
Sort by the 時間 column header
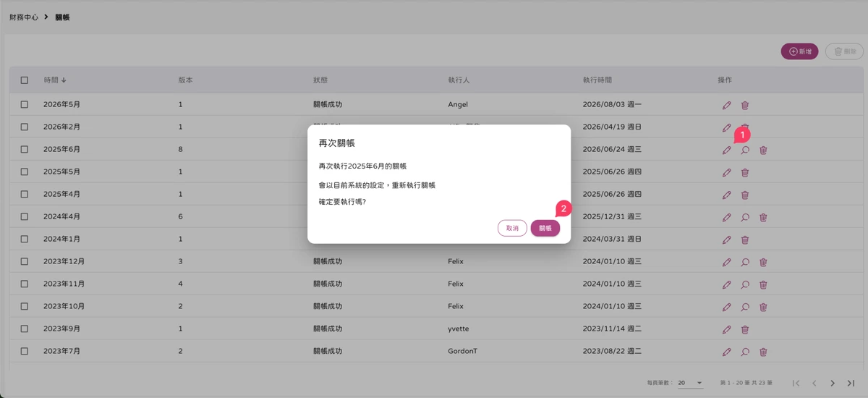pyautogui.click(x=55, y=80)
